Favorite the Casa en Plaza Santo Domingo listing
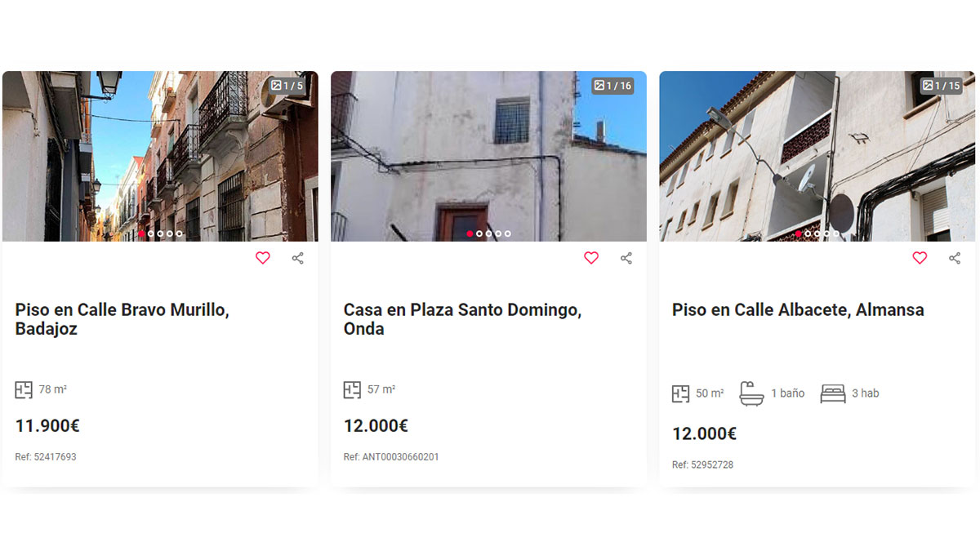 pyautogui.click(x=590, y=258)
